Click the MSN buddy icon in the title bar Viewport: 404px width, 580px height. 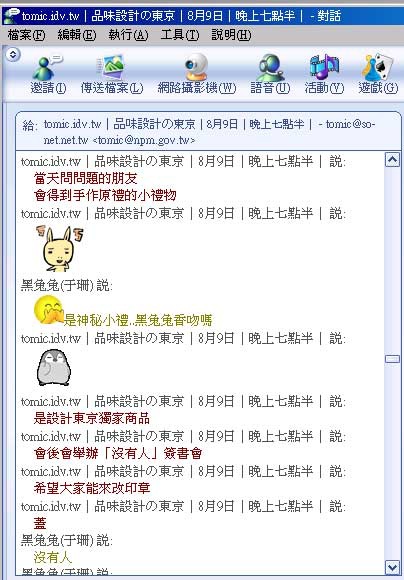pos(11,16)
